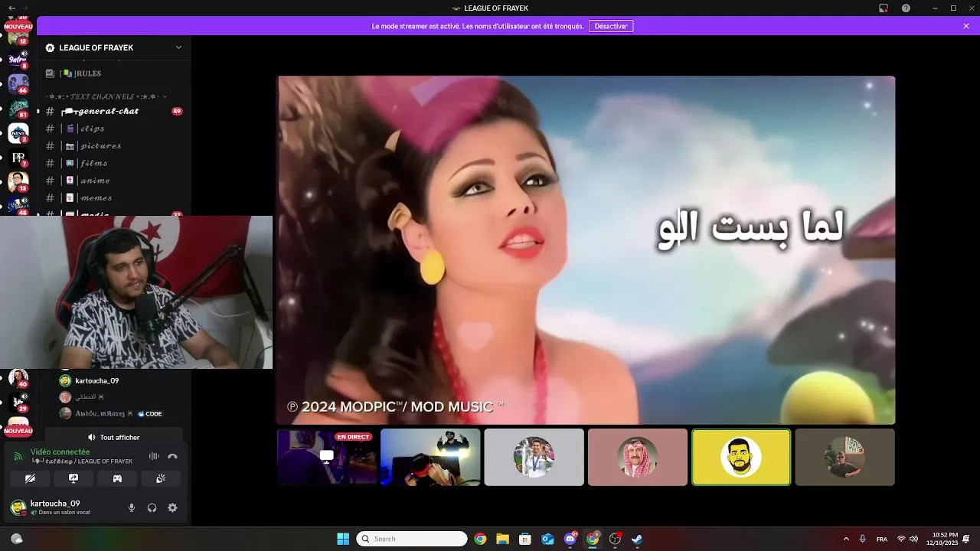The height and width of the screenshot is (551, 980).
Task: Select the footballer avatar participant tile
Action: click(534, 457)
